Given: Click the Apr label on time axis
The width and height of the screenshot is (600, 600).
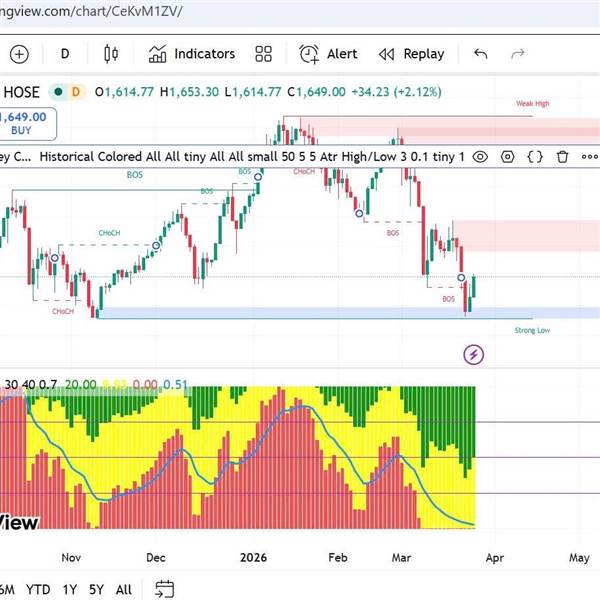Looking at the screenshot, I should coord(494,558).
